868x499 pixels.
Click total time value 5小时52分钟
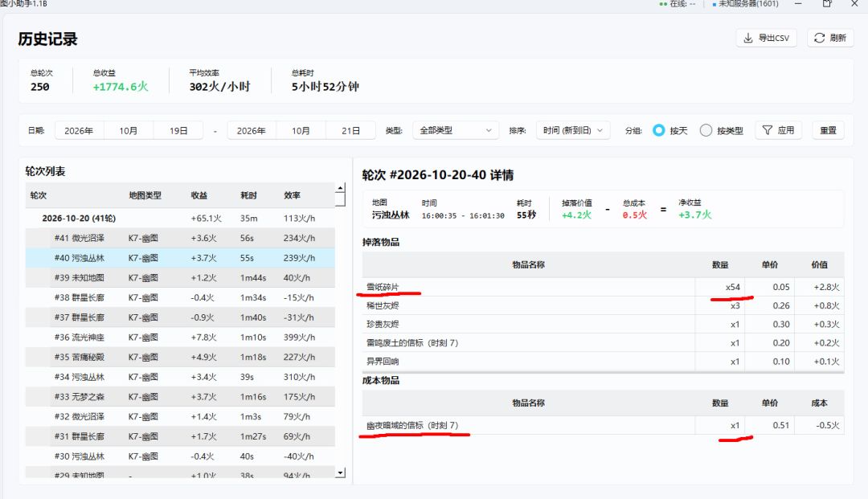325,87
